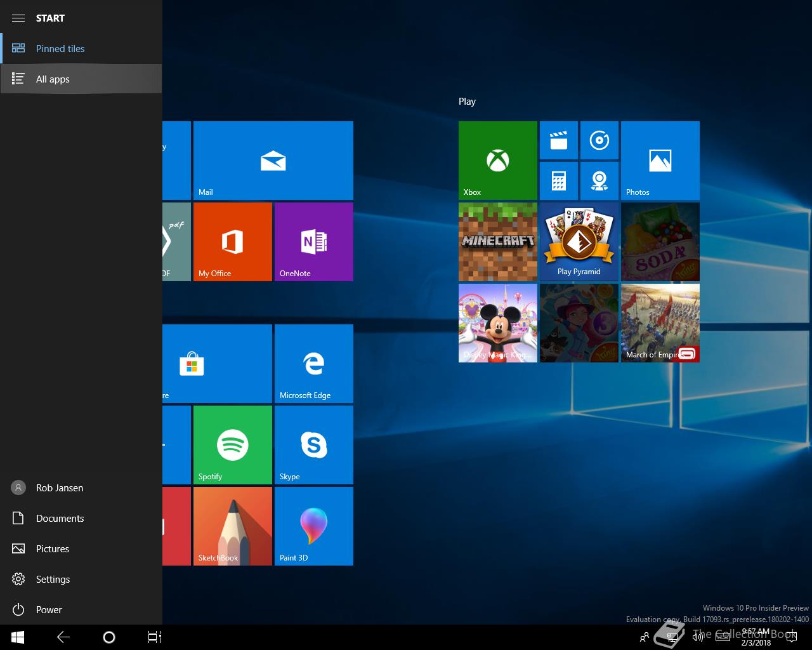Screen dimensions: 812x650
Task: Open the Microsoft Store tile
Action: (217, 364)
